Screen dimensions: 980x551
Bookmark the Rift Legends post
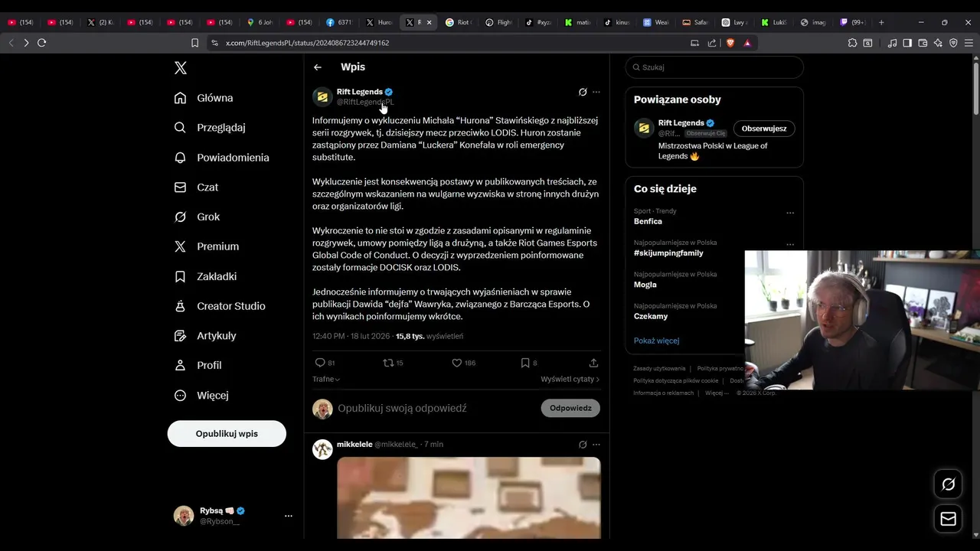click(528, 363)
